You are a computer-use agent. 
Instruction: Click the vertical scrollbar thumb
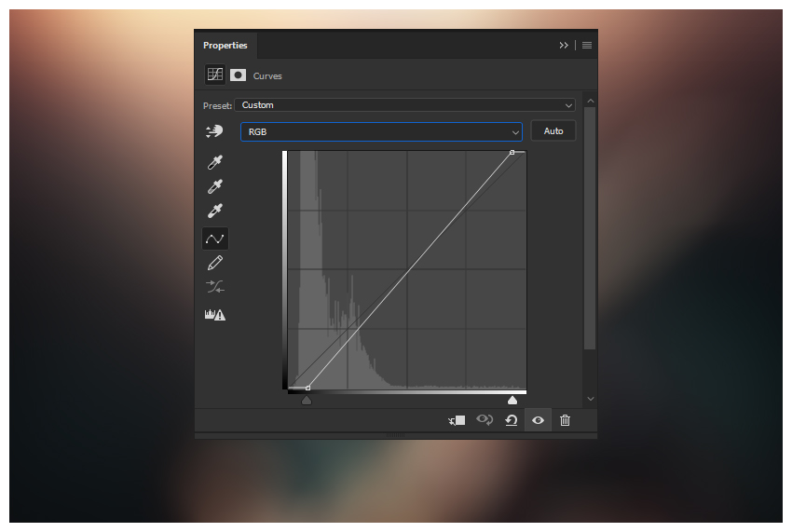[590, 228]
